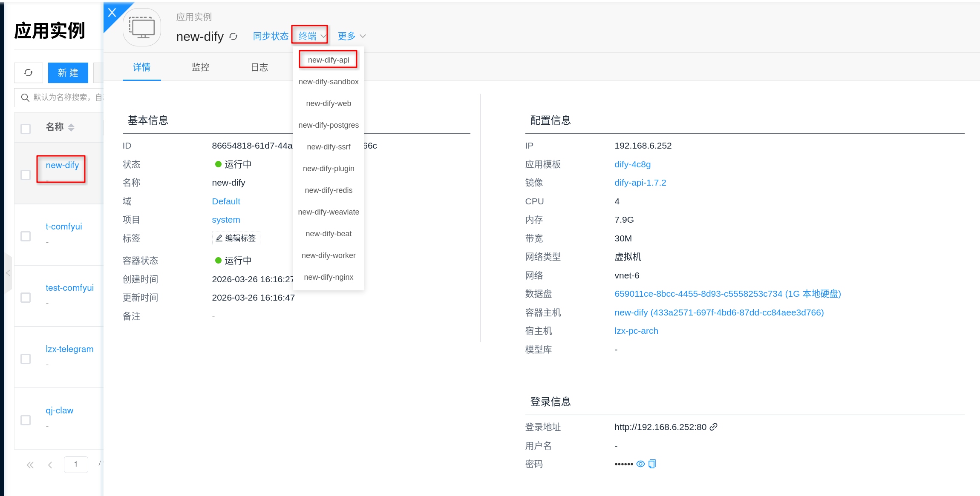Click the refresh icon next to the new-dify title

[x=233, y=37]
